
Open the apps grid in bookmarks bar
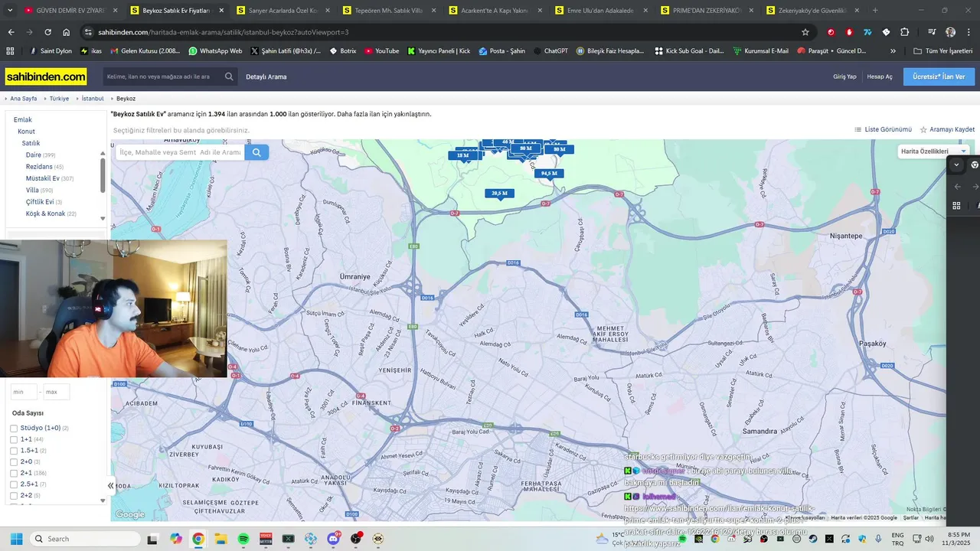point(10,51)
